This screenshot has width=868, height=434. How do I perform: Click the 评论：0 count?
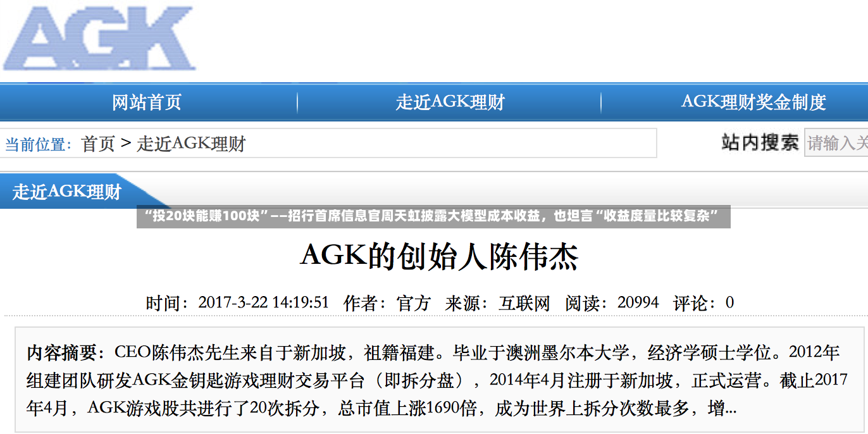coord(704,303)
